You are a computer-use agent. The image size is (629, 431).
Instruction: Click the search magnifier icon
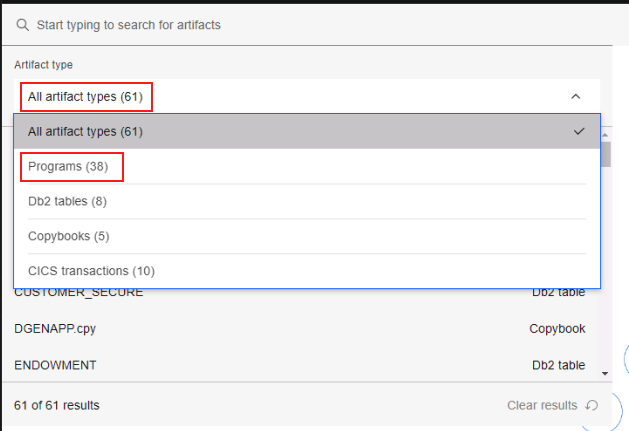[22, 25]
